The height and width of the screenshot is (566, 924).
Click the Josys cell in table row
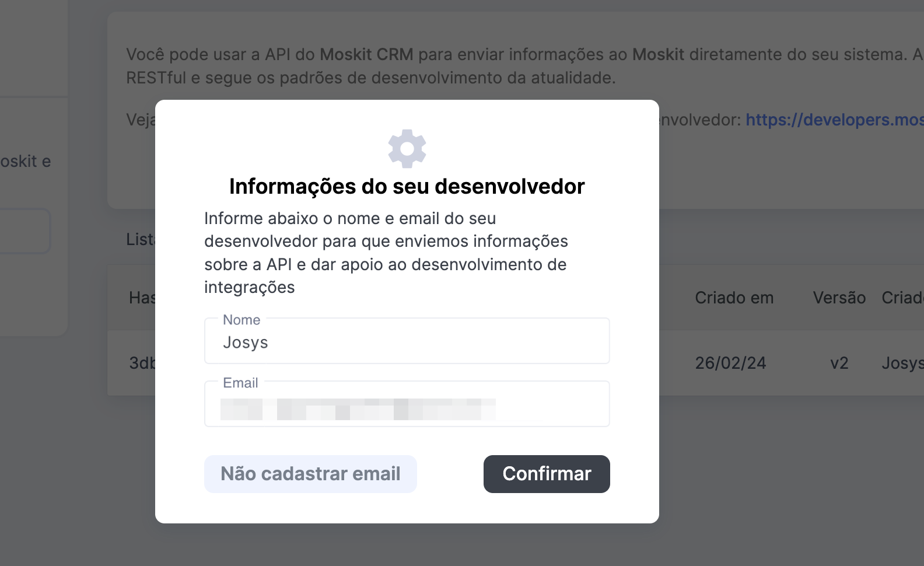click(x=902, y=363)
